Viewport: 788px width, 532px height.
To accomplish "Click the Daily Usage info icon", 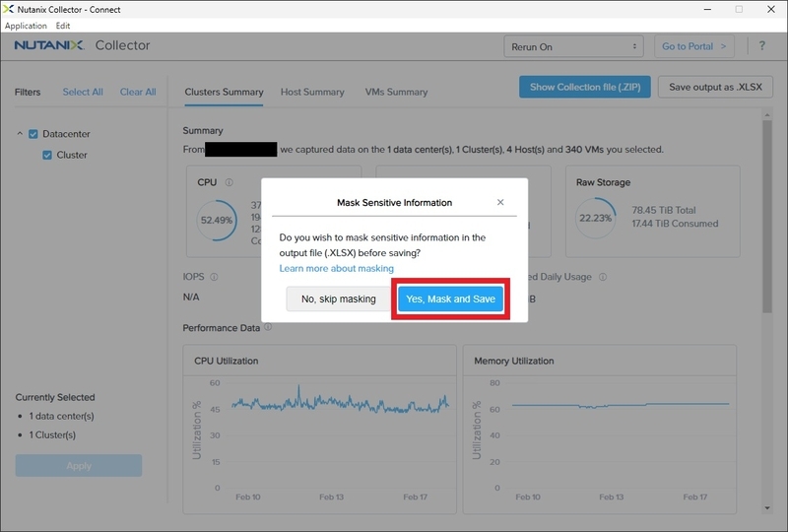I will click(603, 277).
